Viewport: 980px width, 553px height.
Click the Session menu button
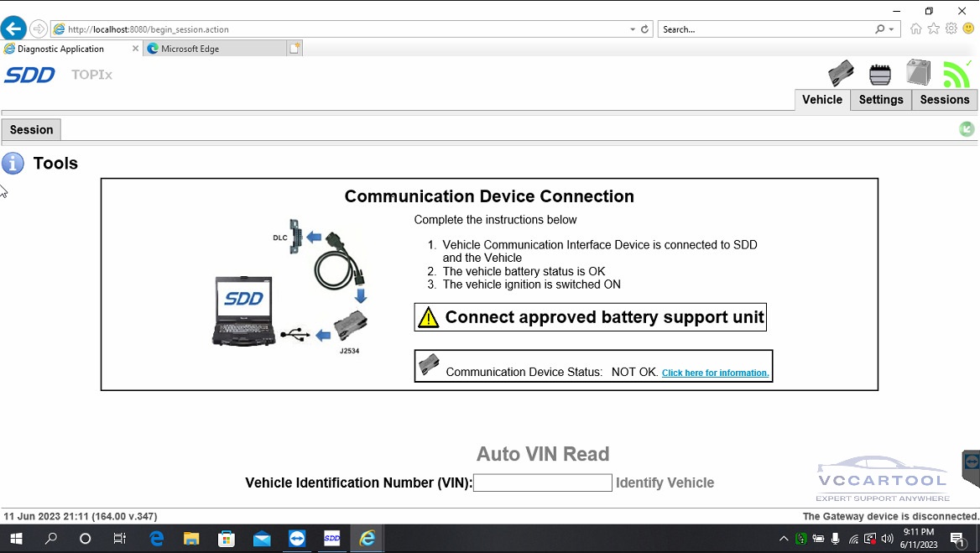click(31, 130)
